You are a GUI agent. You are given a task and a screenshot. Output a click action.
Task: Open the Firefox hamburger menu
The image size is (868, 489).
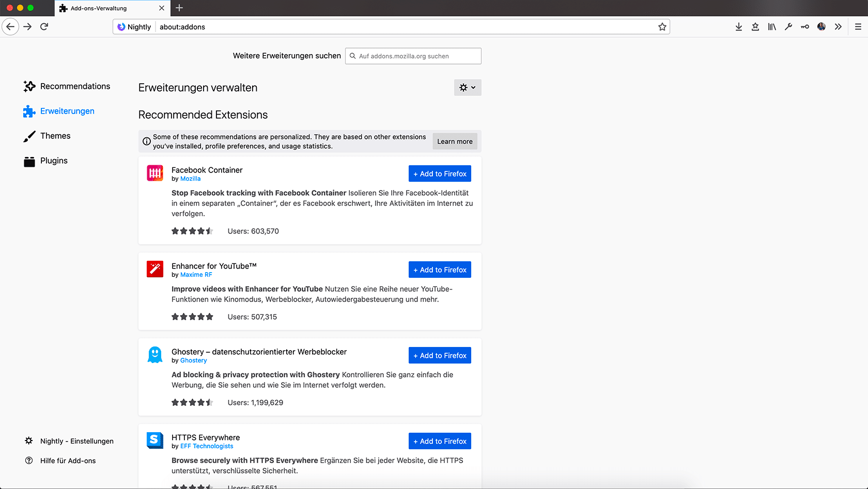point(858,27)
